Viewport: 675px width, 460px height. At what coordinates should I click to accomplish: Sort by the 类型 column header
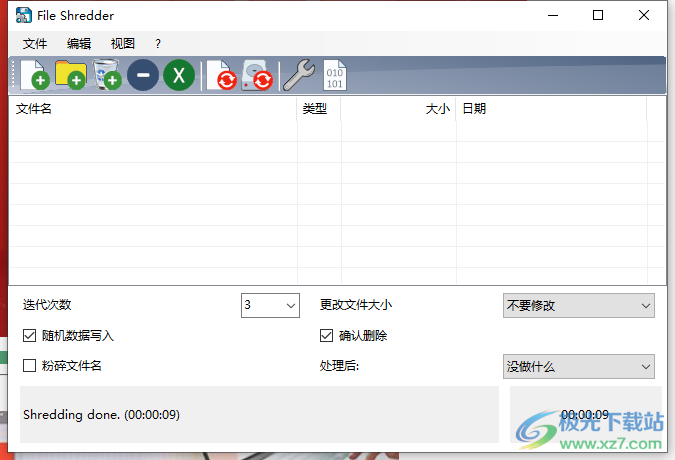(319, 109)
